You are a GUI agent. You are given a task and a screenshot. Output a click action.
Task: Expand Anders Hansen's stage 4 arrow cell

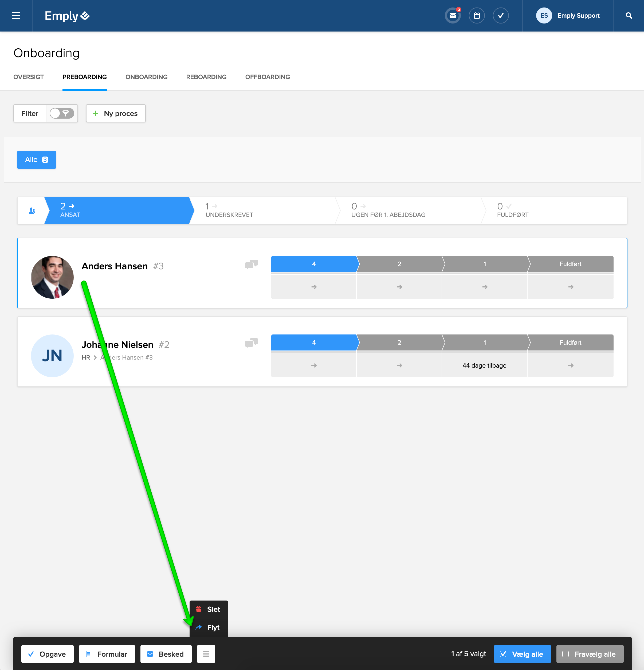[x=314, y=287]
